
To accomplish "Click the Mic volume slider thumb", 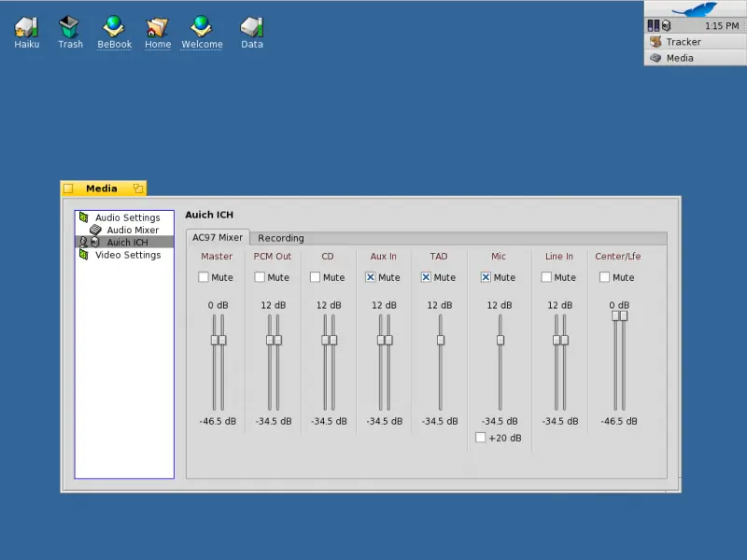I will tap(500, 340).
